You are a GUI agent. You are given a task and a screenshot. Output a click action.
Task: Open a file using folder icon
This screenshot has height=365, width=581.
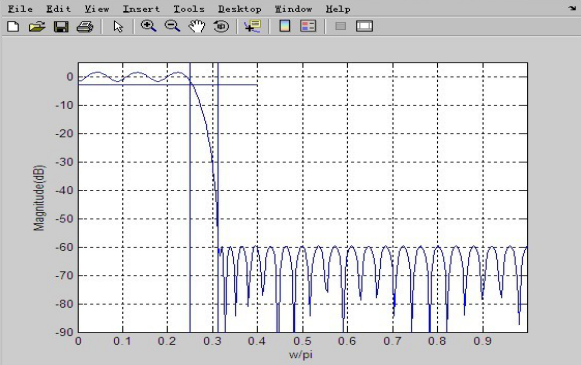click(37, 27)
